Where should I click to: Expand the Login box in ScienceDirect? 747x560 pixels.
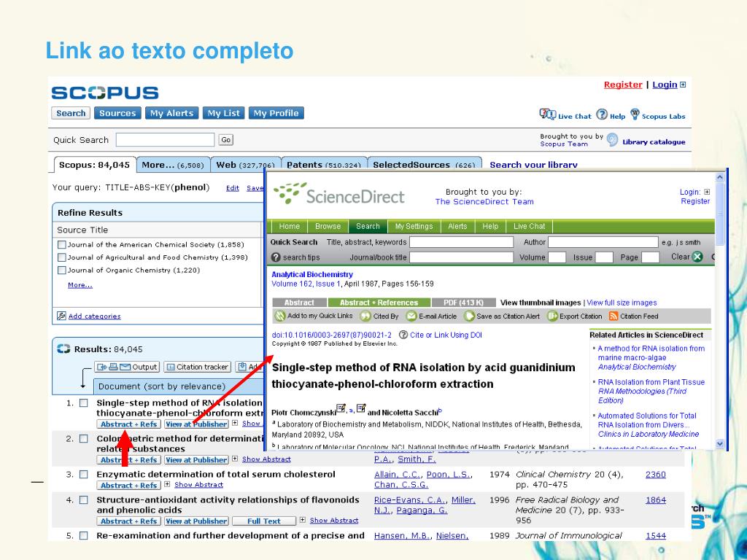click(x=707, y=192)
